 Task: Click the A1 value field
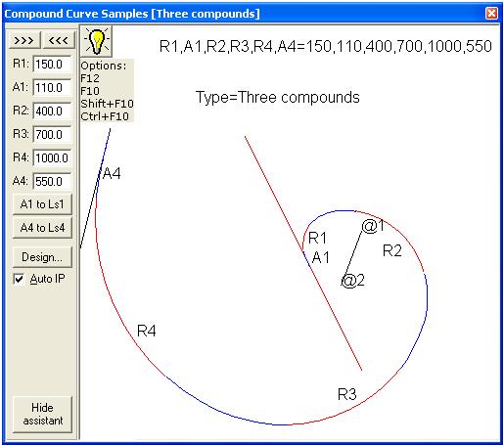click(x=52, y=88)
